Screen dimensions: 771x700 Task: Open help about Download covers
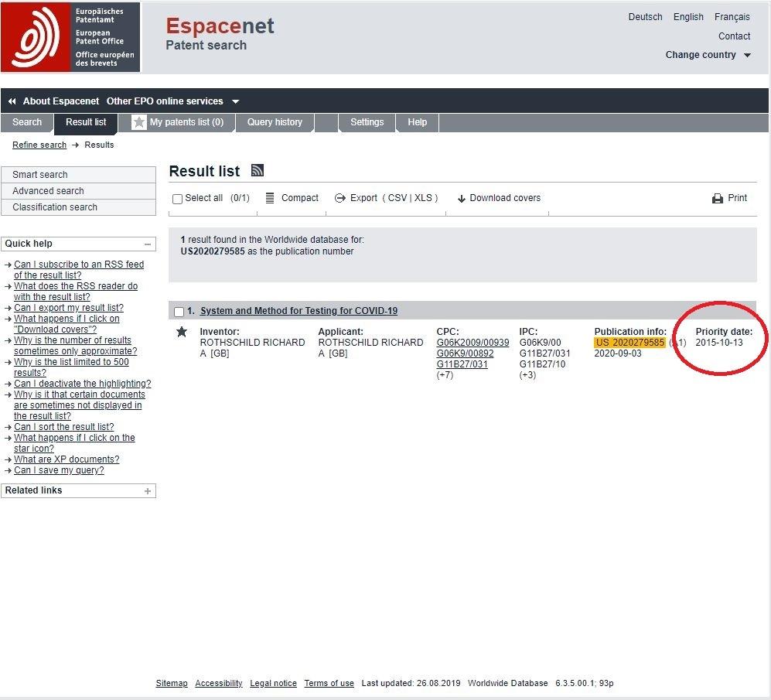[x=67, y=323]
